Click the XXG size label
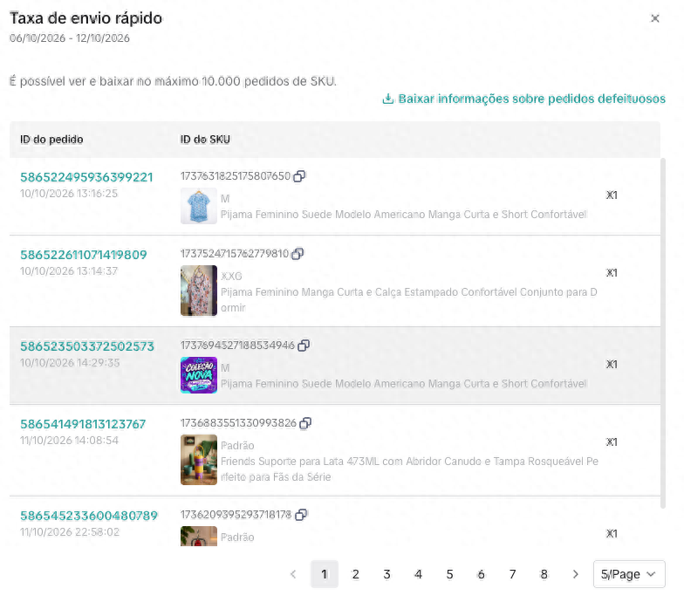Screen dimensions: 684x616 click(x=231, y=277)
